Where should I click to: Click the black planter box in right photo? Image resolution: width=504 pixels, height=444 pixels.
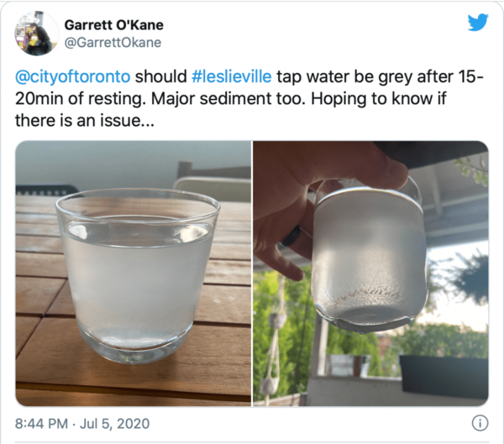(x=444, y=376)
